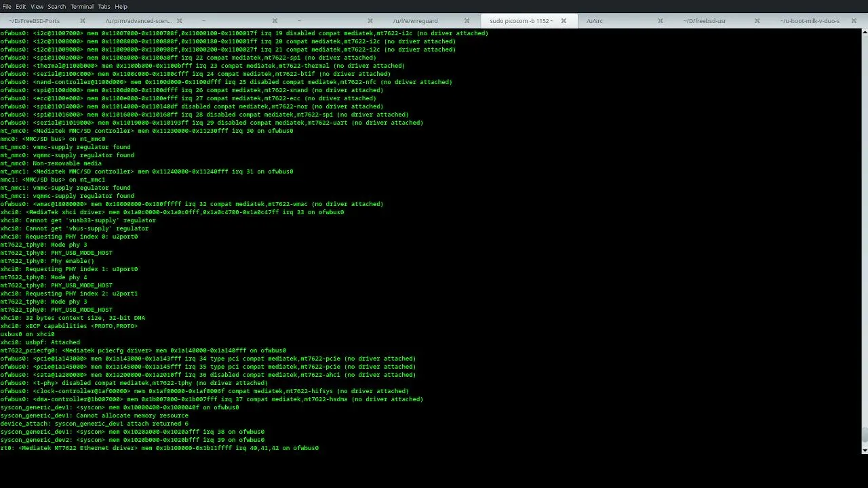Close the ~/D/freebsd-usr tab
This screenshot has width=868, height=488.
tap(757, 21)
